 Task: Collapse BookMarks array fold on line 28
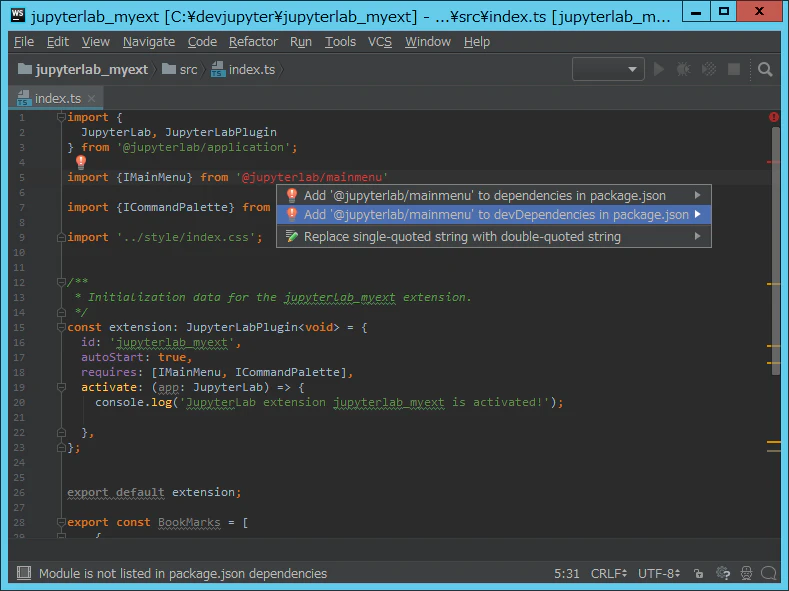pyautogui.click(x=61, y=522)
